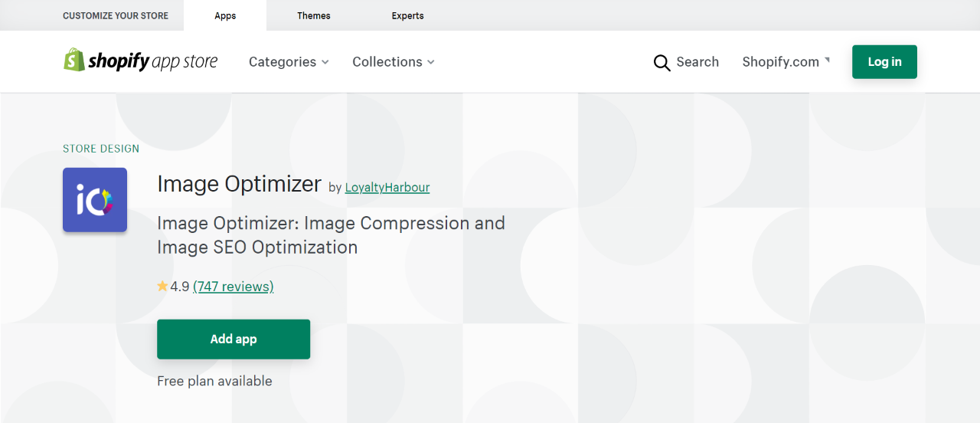Expand the Categories dropdown
Viewport: 980px width, 423px height.
[289, 62]
